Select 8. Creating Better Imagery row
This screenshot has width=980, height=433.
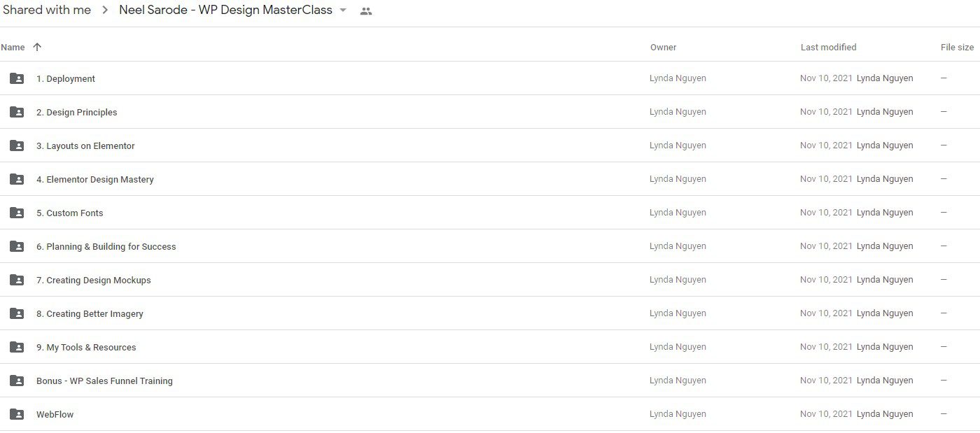pyautogui.click(x=490, y=313)
